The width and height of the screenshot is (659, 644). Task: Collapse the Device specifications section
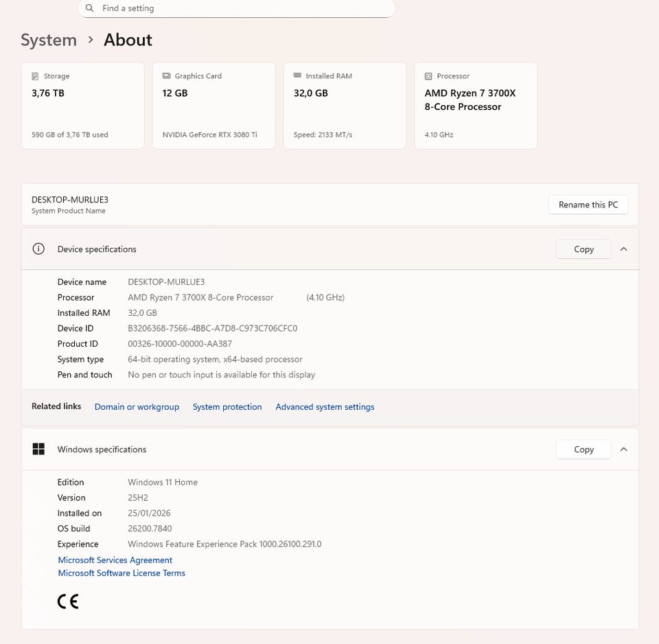(x=623, y=249)
